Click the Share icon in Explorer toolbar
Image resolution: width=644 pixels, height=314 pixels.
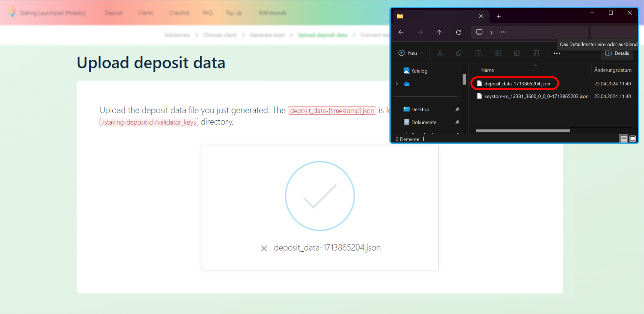click(517, 53)
